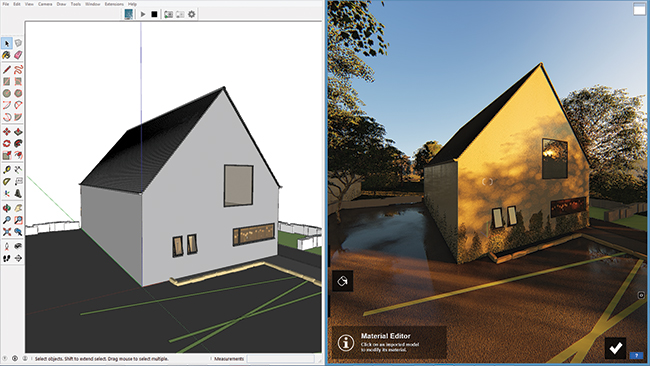
Task: Pick the Tape Measure tool
Action: click(x=7, y=170)
